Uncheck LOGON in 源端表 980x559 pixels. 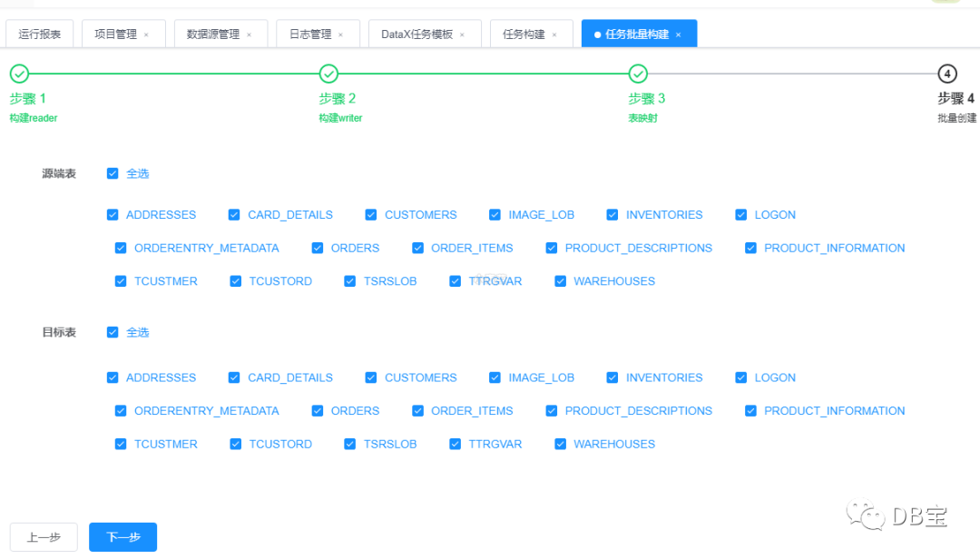(741, 214)
